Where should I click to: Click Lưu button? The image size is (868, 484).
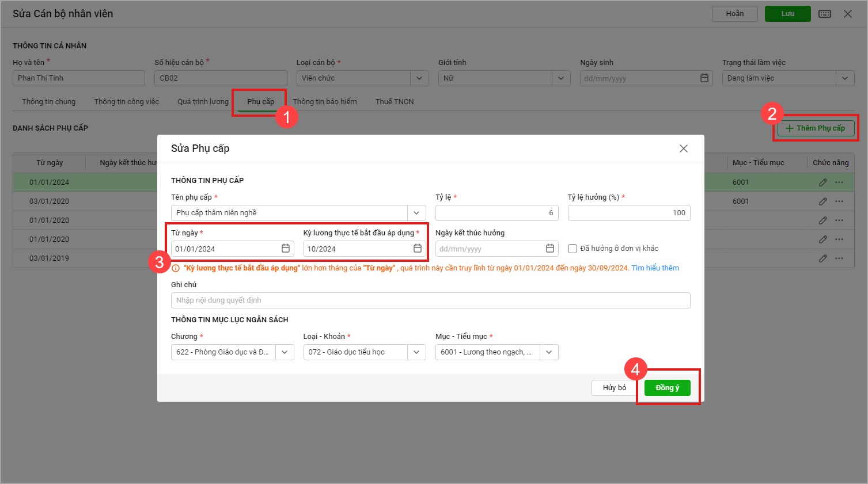[x=788, y=14]
